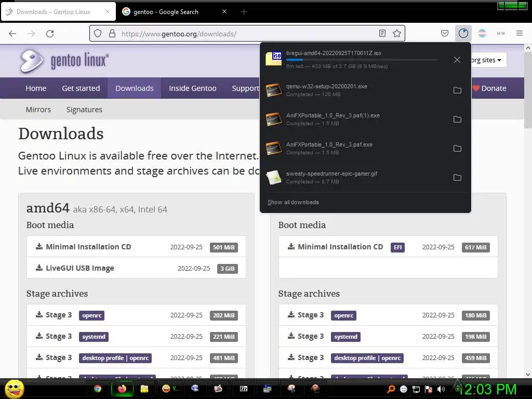The width and height of the screenshot is (532, 399).
Task: Reload the Gentoo downloads page
Action: point(50,34)
